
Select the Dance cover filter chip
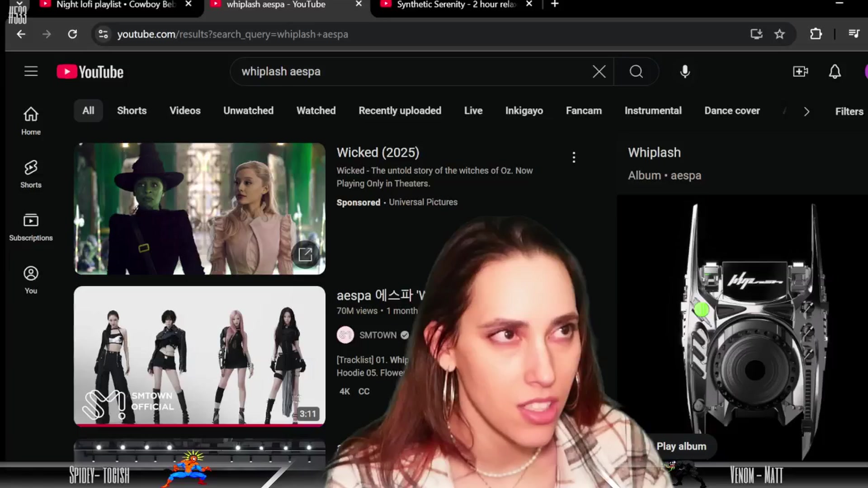(x=732, y=111)
